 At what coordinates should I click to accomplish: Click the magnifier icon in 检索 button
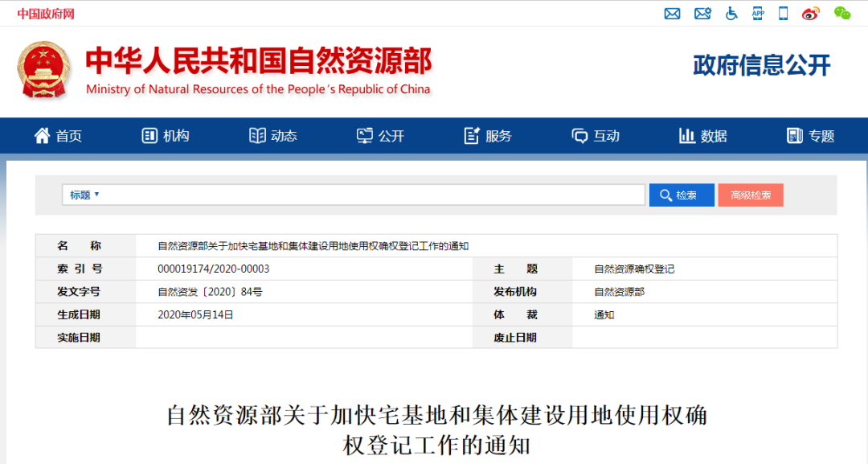click(x=666, y=195)
